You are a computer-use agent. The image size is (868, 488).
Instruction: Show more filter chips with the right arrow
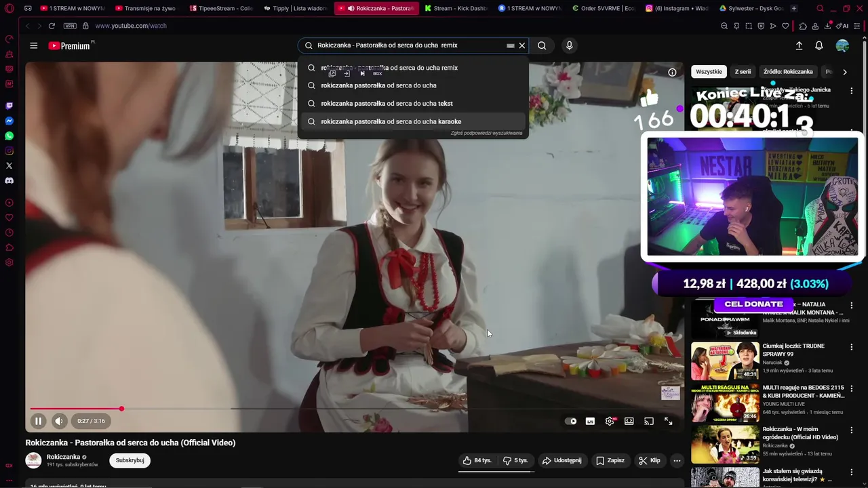click(844, 72)
